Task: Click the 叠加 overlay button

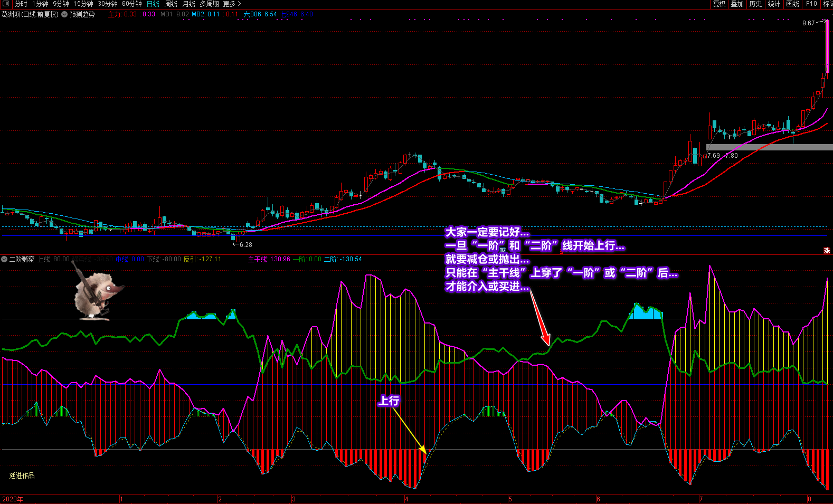Action: (737, 4)
